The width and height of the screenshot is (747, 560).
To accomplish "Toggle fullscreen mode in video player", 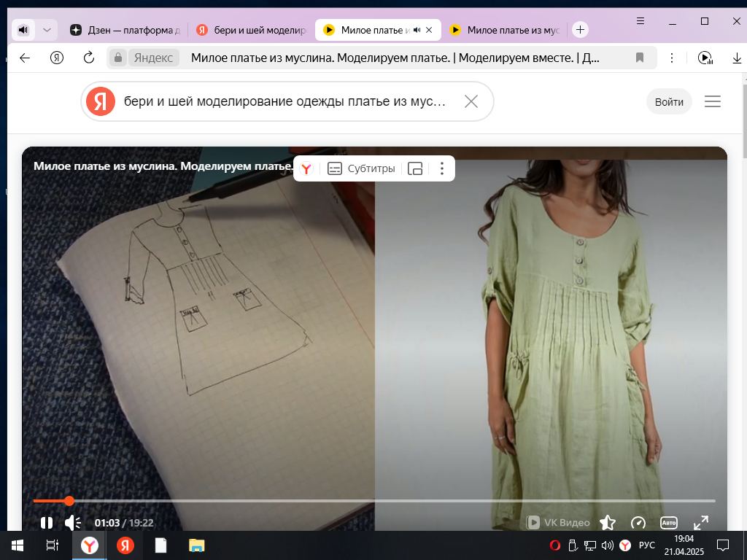I will coord(700,523).
